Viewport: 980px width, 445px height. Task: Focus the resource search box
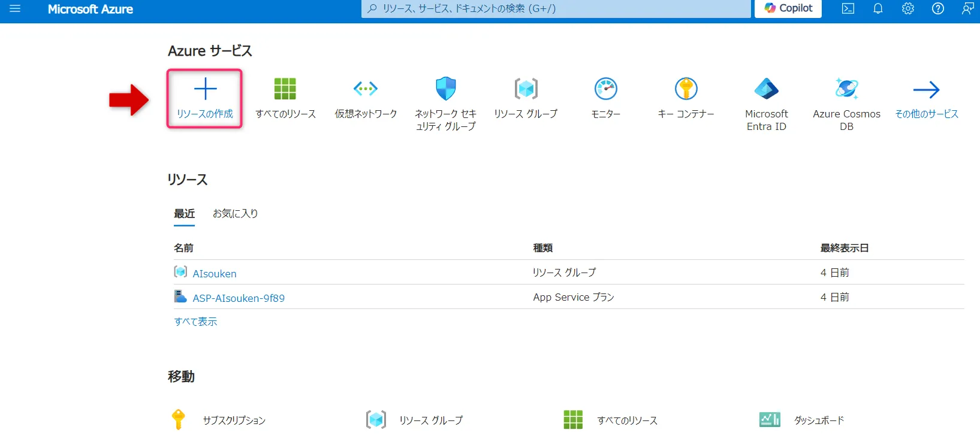(x=556, y=9)
